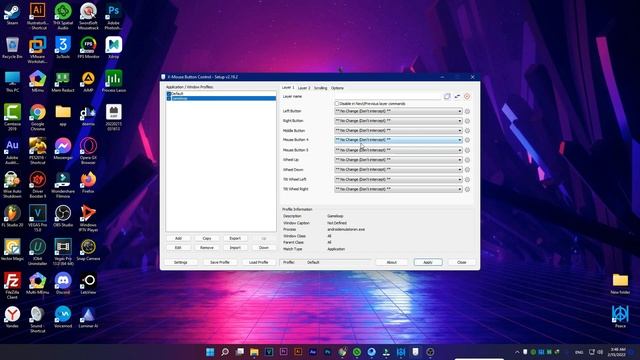
Task: Open the gear settings for Left Button
Action: point(467,111)
